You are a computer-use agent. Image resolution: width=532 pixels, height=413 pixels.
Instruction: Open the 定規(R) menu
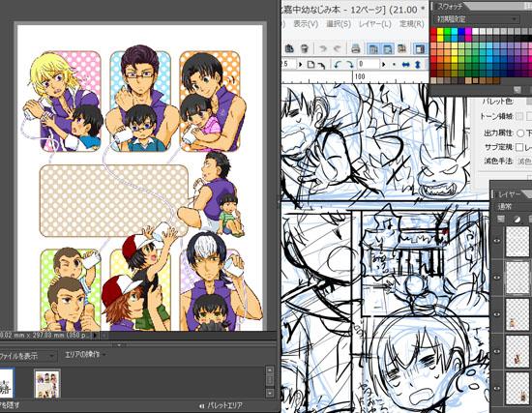412,24
